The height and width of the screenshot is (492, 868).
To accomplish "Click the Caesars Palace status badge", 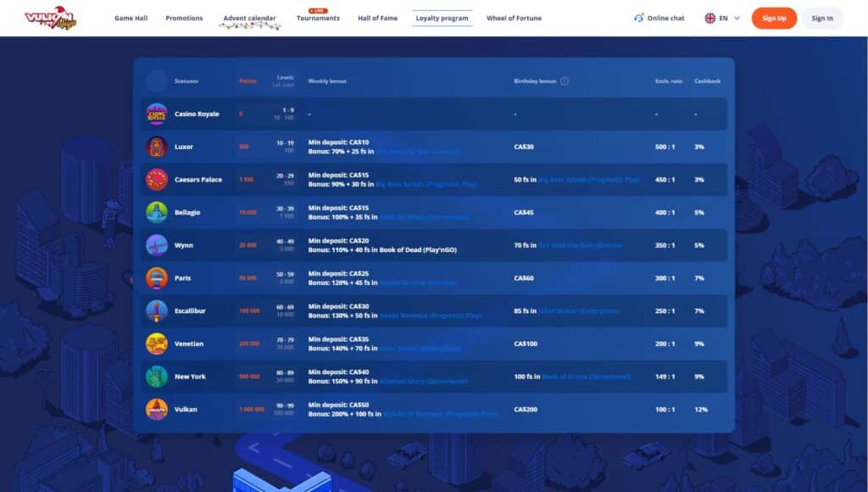I will [x=157, y=180].
